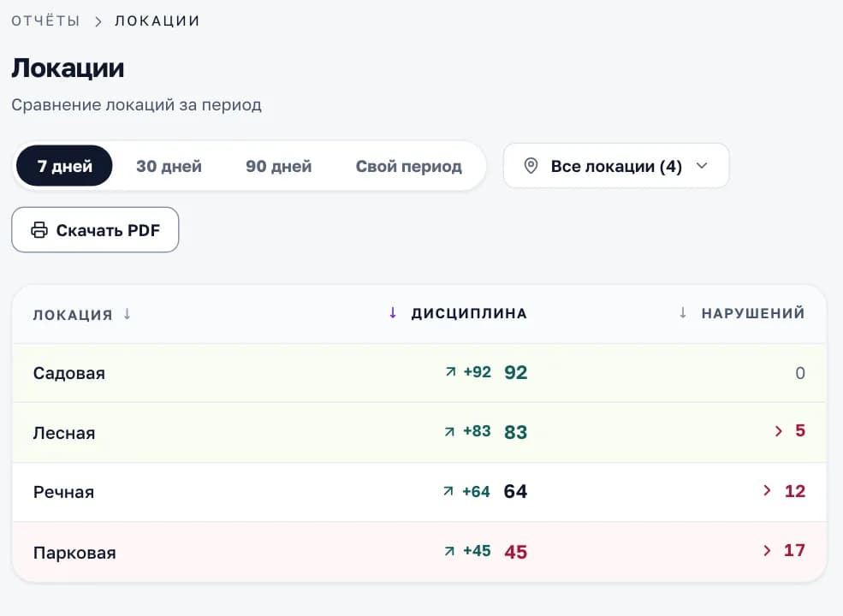Select the Речная row name
This screenshot has width=843, height=616.
(63, 492)
